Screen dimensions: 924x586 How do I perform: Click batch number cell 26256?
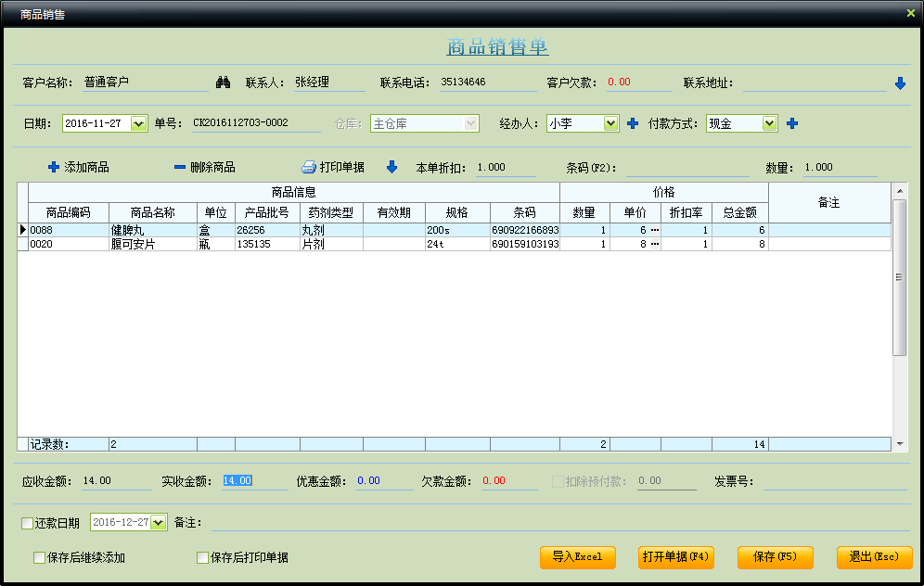267,230
